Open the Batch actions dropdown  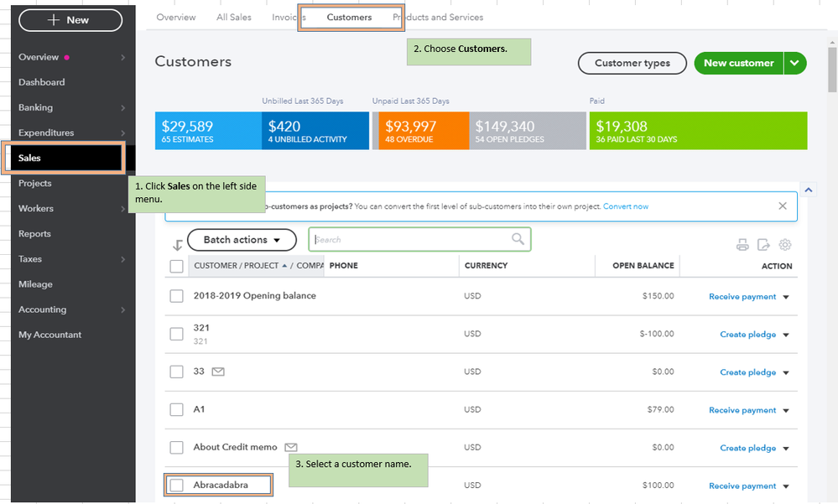[x=242, y=240]
